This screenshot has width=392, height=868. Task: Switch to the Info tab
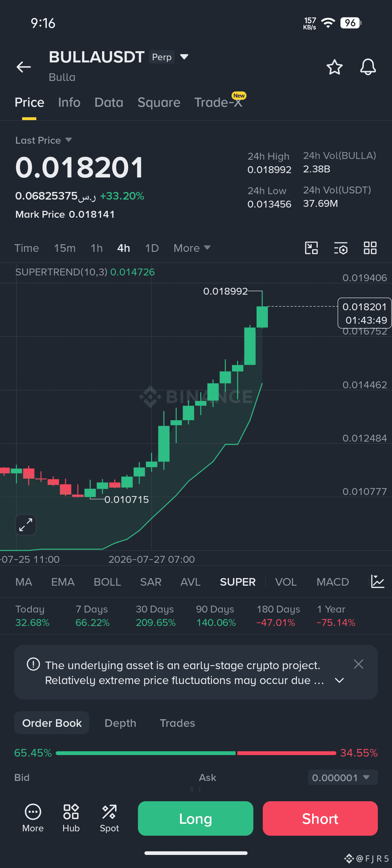69,103
